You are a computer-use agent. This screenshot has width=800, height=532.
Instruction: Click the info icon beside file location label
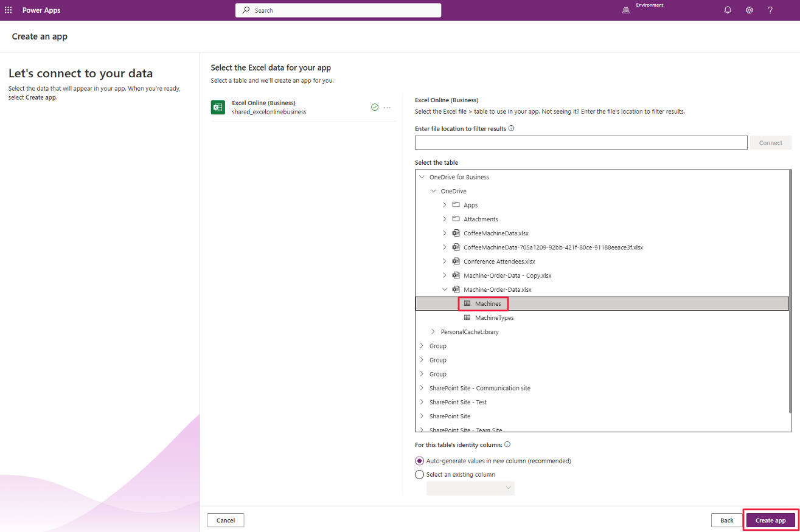click(x=511, y=128)
